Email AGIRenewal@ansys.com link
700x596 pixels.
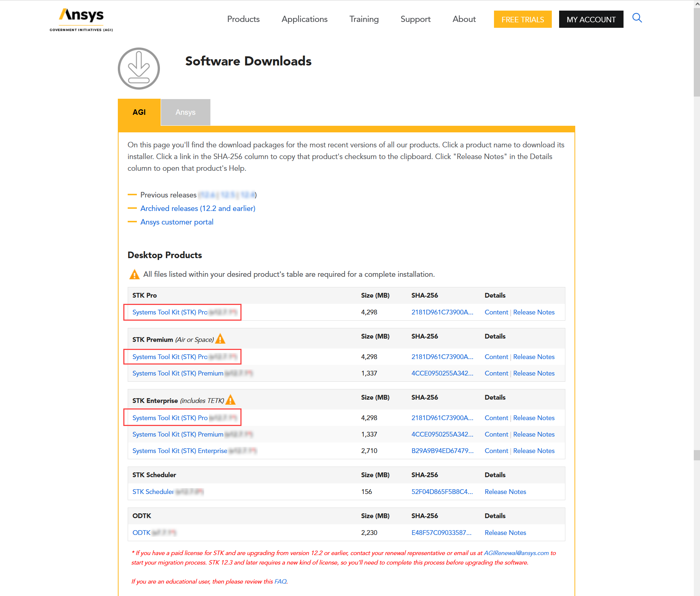click(516, 553)
